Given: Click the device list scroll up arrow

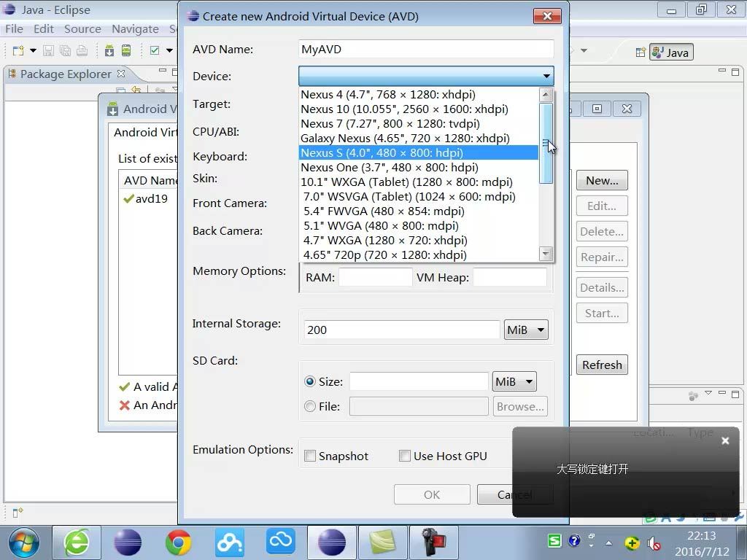Looking at the screenshot, I should point(546,94).
